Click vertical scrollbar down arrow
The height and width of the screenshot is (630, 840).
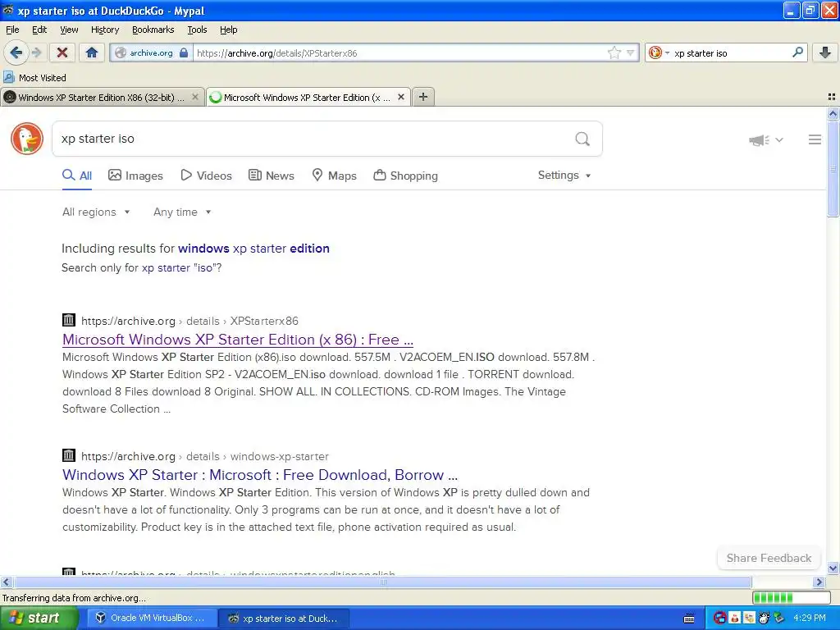tap(833, 568)
